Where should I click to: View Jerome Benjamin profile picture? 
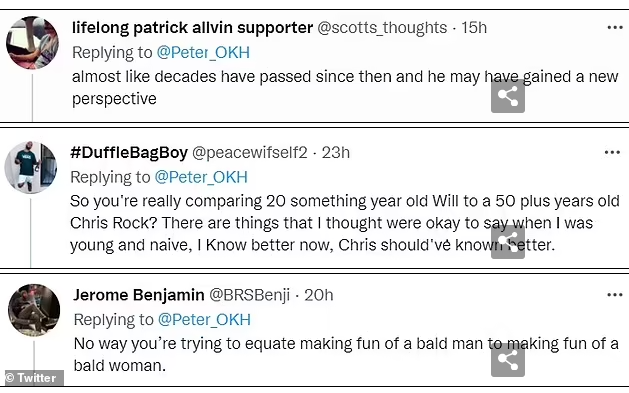point(34,310)
